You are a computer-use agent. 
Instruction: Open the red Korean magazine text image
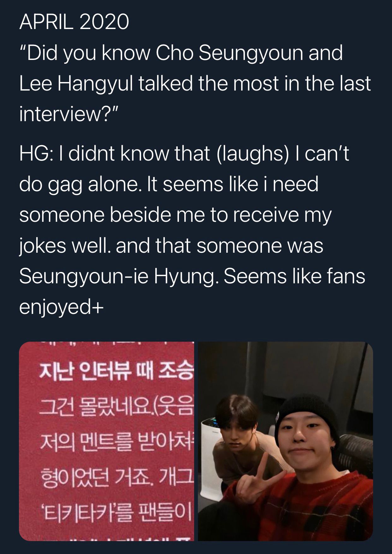(107, 441)
